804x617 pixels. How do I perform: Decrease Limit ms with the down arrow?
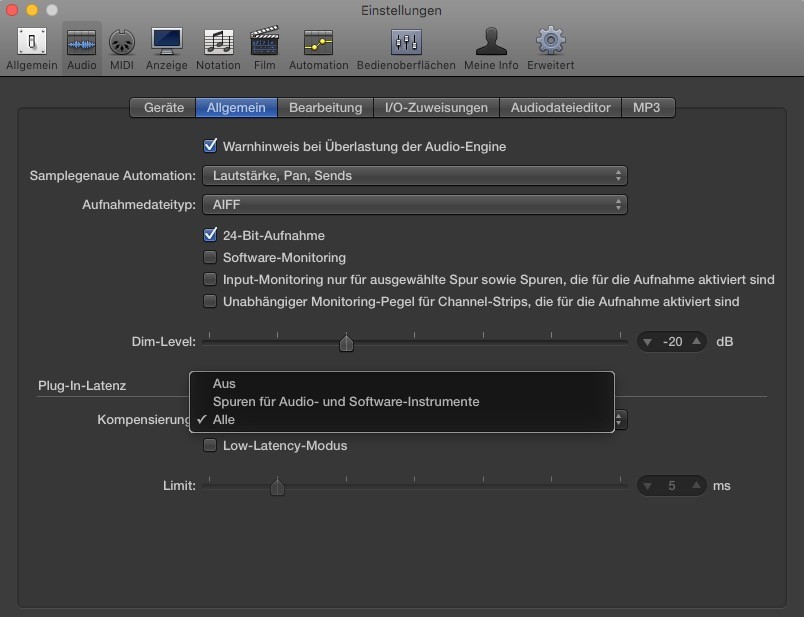(648, 486)
